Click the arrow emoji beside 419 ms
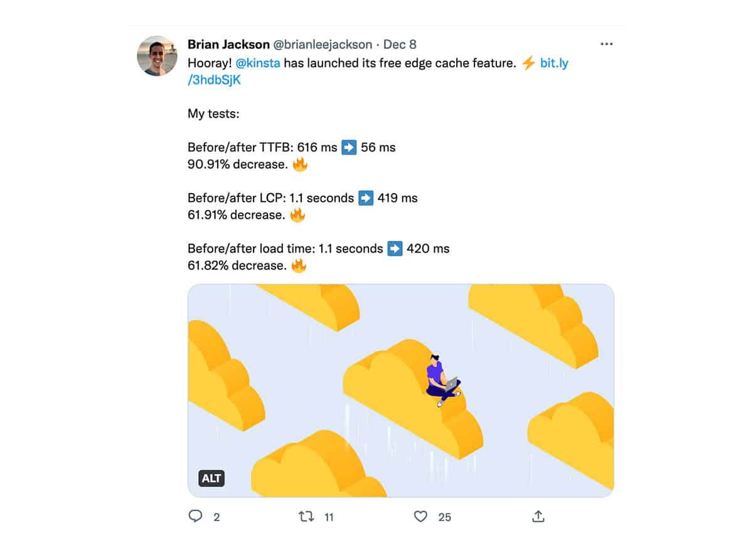Screen dimensions: 753x560 pyautogui.click(x=367, y=198)
